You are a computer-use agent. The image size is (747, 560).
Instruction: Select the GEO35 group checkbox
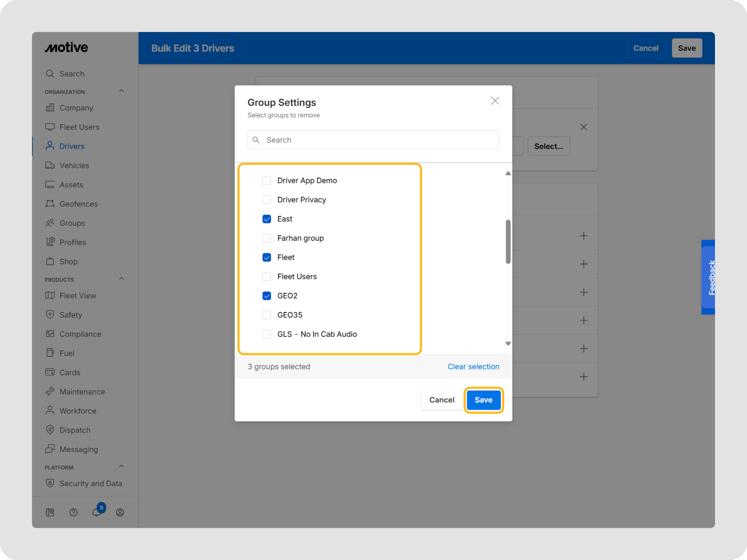click(267, 315)
